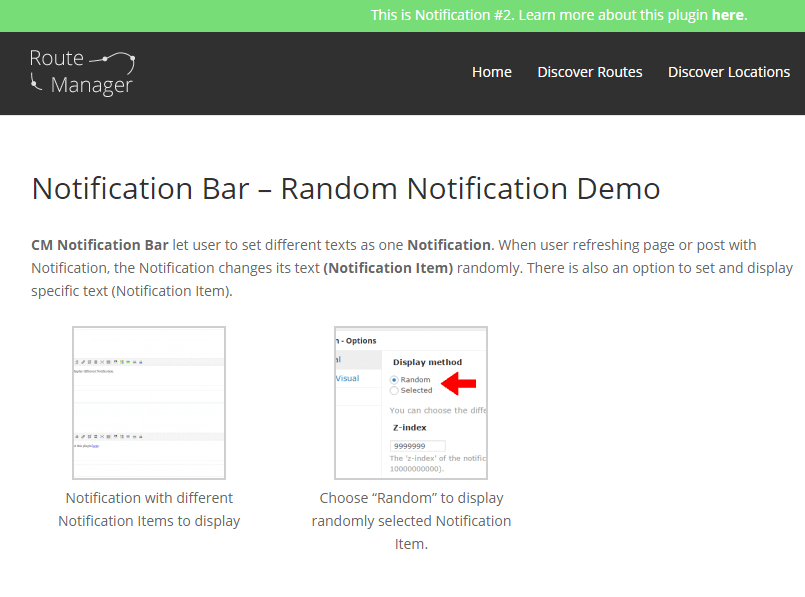Select the Random radio button
The height and width of the screenshot is (597, 805).
[394, 380]
